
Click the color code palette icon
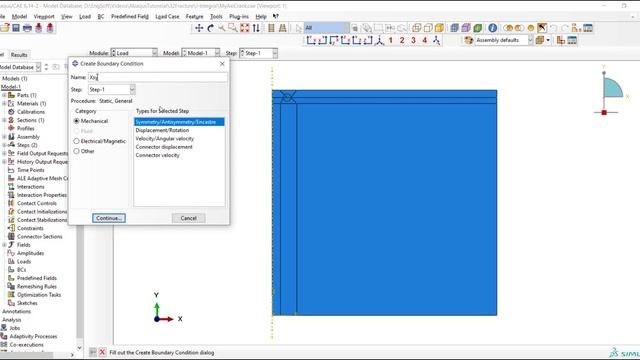pos(469,40)
